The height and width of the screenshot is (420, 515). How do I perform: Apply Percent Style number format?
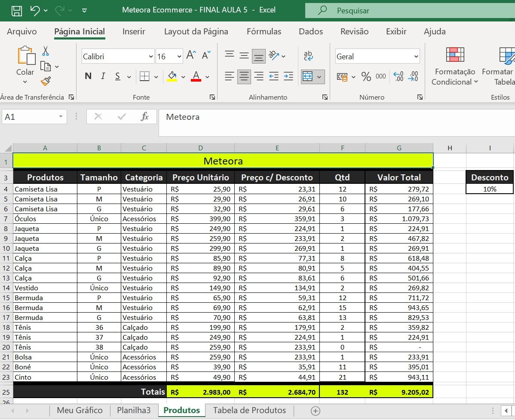click(x=366, y=77)
